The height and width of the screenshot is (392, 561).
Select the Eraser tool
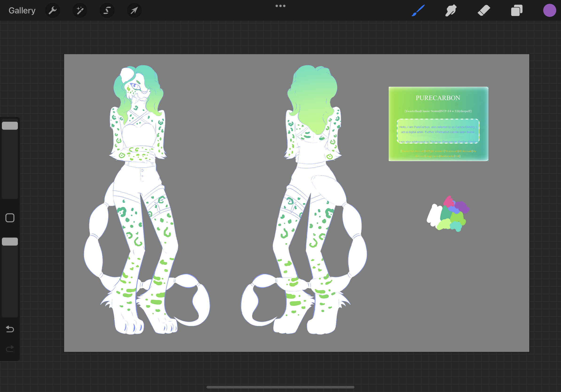click(484, 10)
